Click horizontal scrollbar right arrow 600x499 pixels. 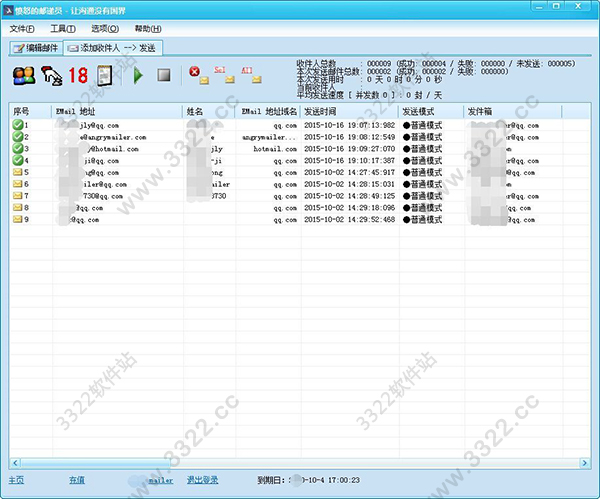pos(585,463)
